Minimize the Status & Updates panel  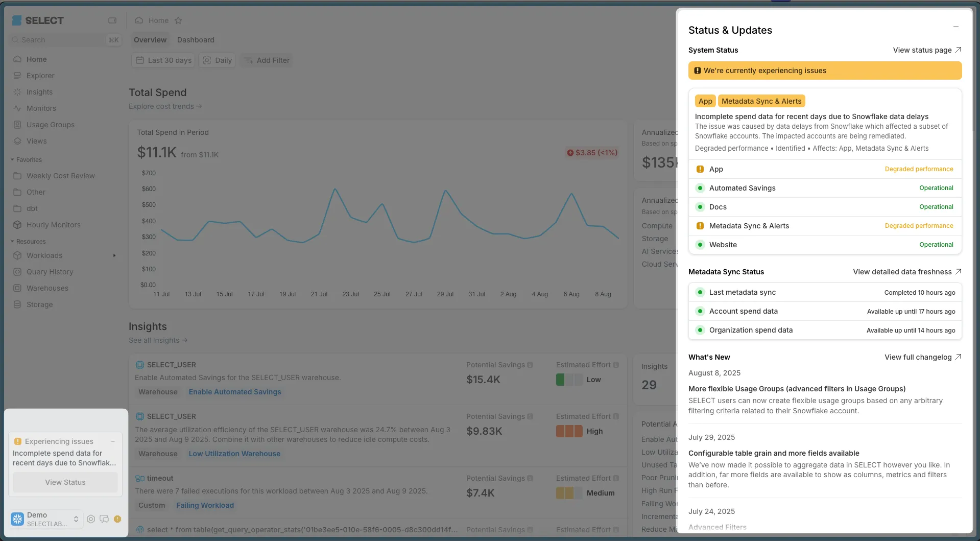pyautogui.click(x=955, y=27)
